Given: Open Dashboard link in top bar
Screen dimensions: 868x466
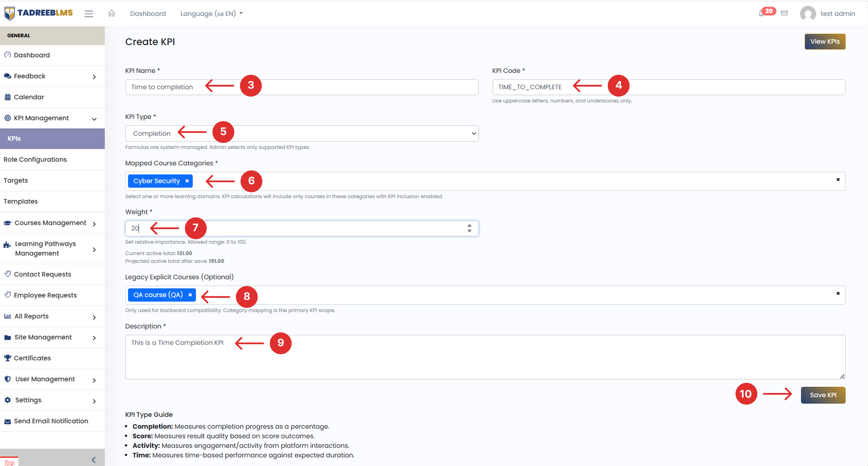Looking at the screenshot, I should click(x=148, y=13).
